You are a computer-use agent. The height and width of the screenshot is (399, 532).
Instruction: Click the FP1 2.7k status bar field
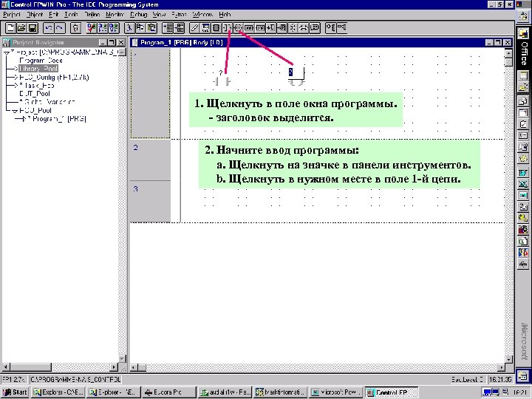pyautogui.click(x=14, y=379)
